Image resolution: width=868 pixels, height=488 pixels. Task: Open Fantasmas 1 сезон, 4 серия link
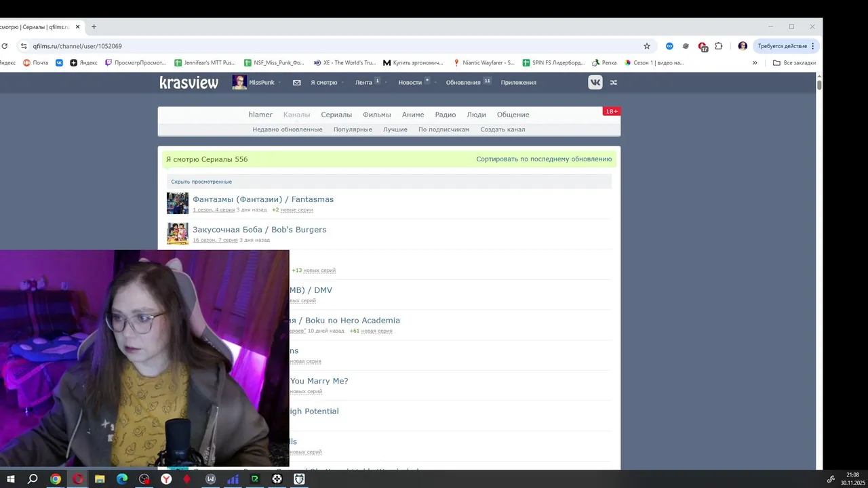(214, 210)
